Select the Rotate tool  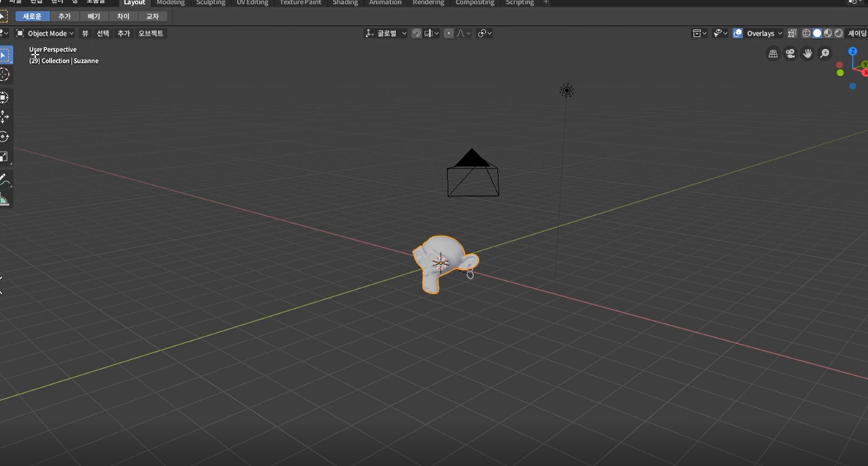(x=4, y=137)
